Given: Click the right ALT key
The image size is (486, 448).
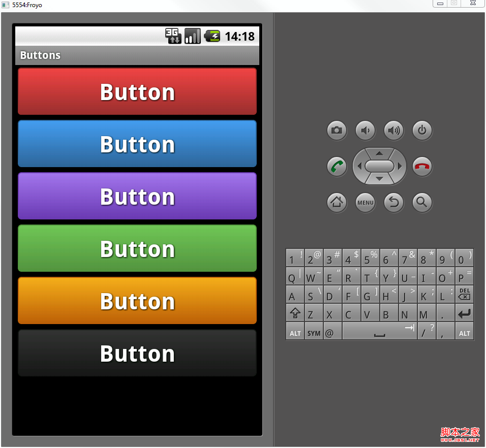Looking at the screenshot, I should (x=464, y=331).
